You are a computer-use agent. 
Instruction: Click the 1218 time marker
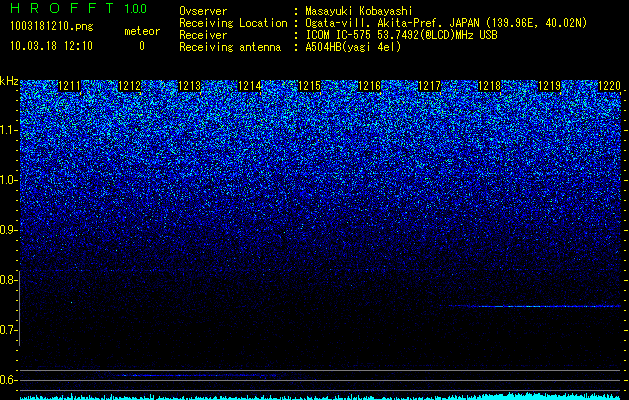coord(490,86)
